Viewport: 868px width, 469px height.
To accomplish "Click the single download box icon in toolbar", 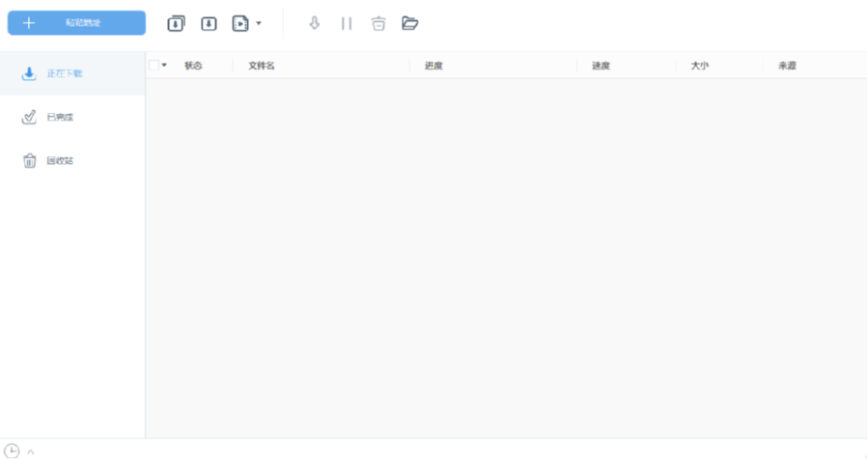I will tap(209, 23).
